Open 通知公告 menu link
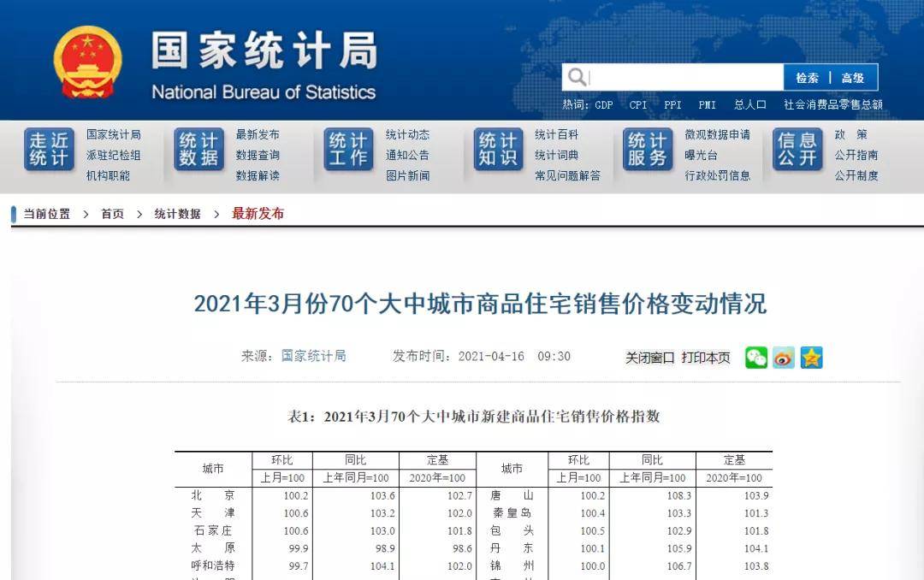This screenshot has height=580, width=924. [408, 155]
